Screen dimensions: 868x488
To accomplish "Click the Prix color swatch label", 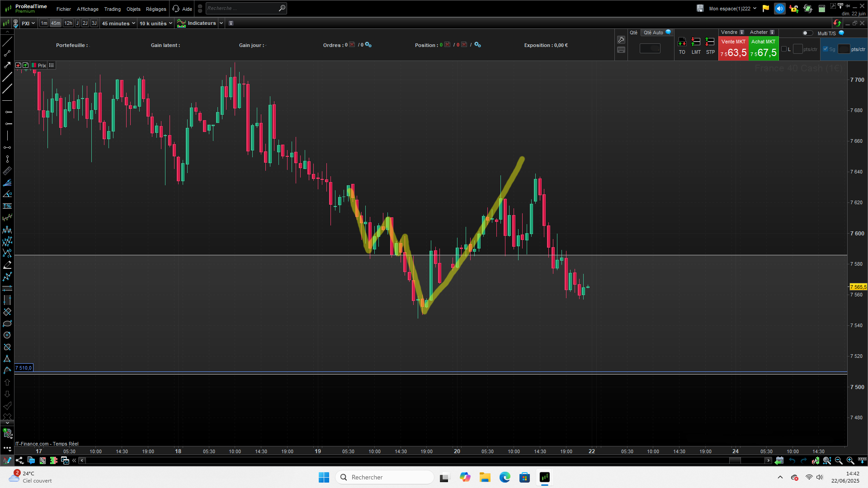I will coord(39,66).
